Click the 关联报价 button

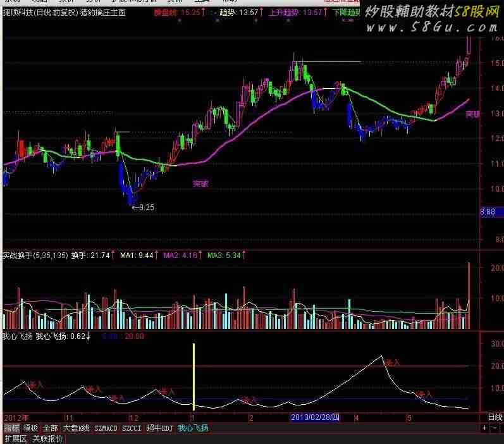pos(47,438)
